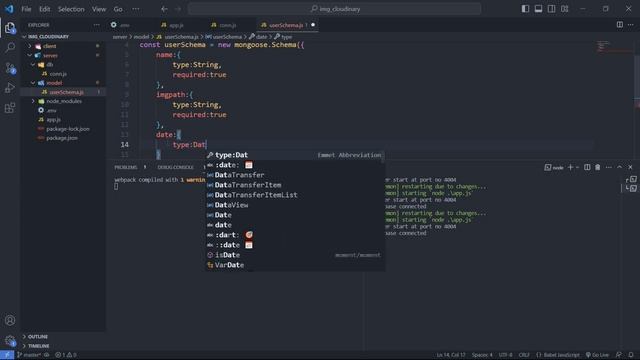Open the Go menu

(x=118, y=9)
